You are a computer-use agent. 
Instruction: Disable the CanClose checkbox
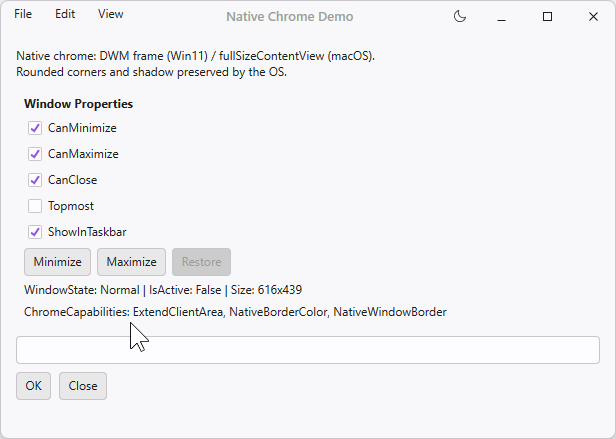coord(35,180)
